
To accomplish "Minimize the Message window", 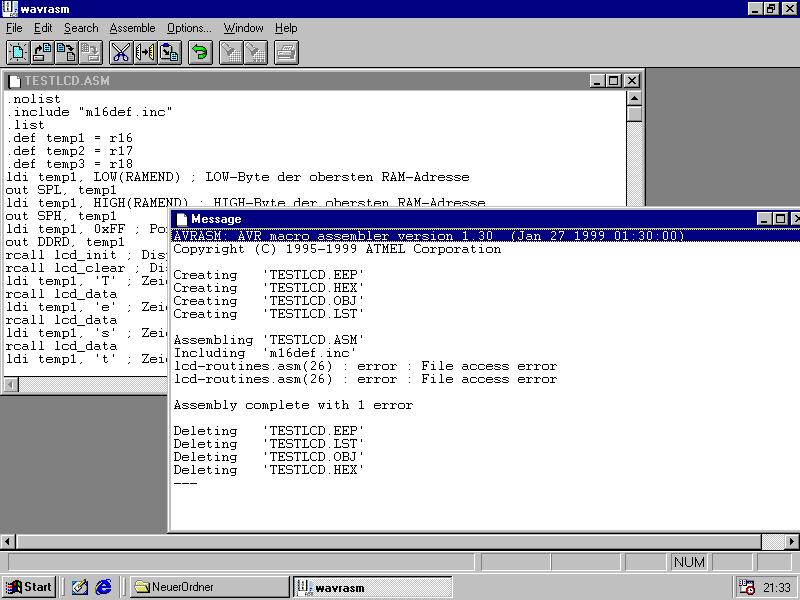I will coord(764,219).
